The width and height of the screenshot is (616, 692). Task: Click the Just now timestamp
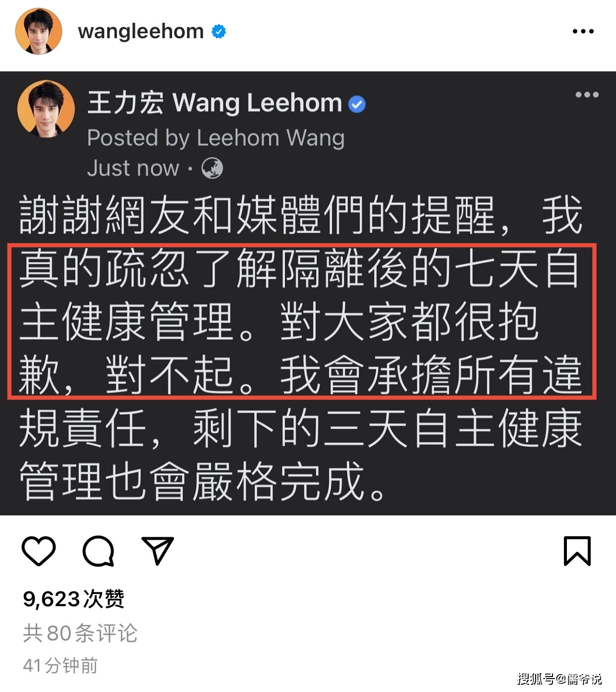(133, 168)
